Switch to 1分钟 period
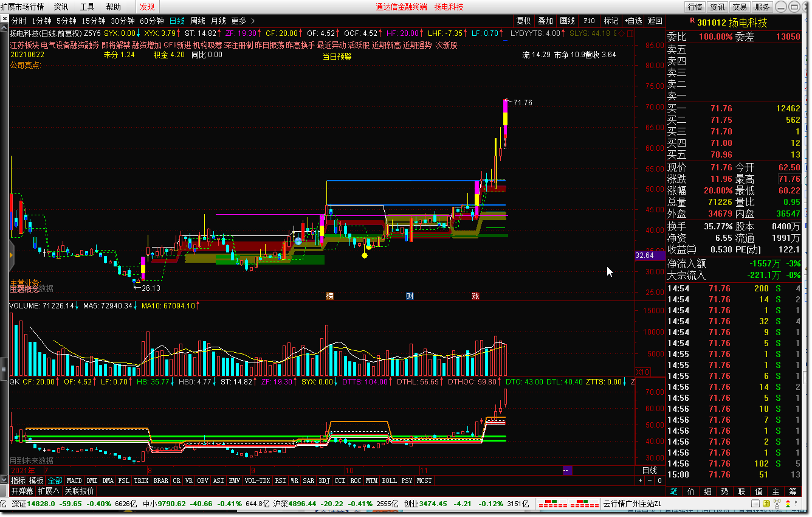This screenshot has width=812, height=517. (x=41, y=21)
